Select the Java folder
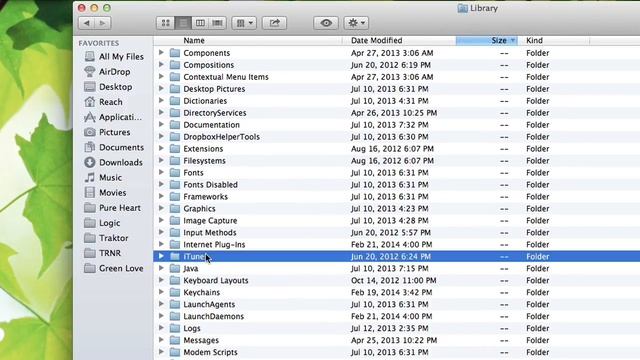 [191, 268]
